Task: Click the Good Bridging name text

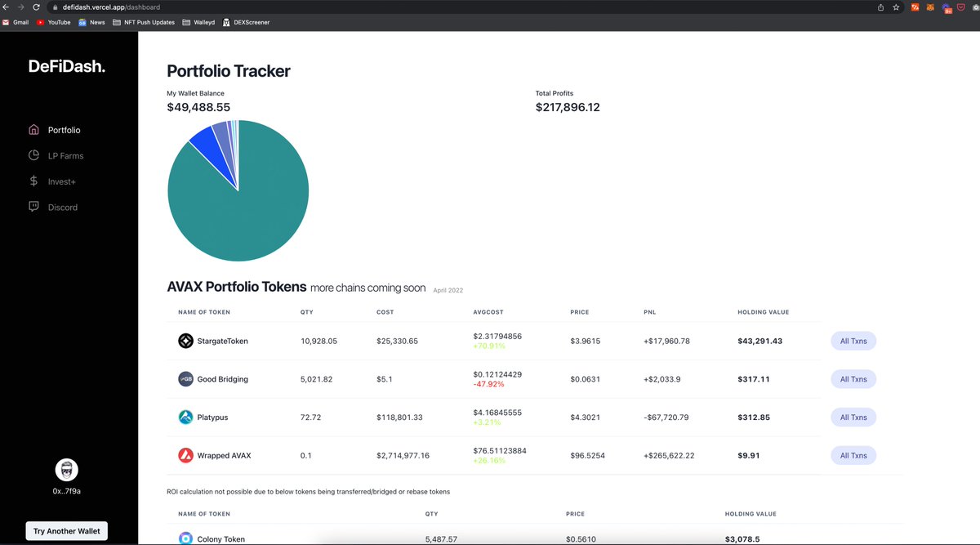Action: coord(222,379)
